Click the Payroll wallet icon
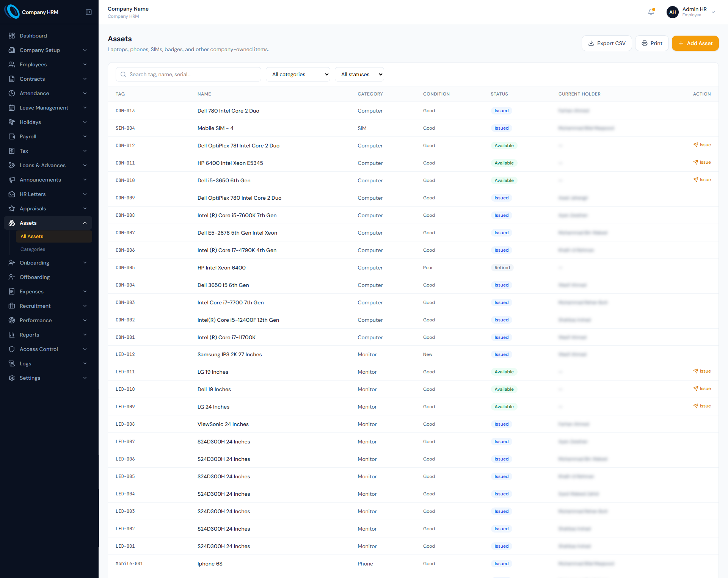 [12, 136]
